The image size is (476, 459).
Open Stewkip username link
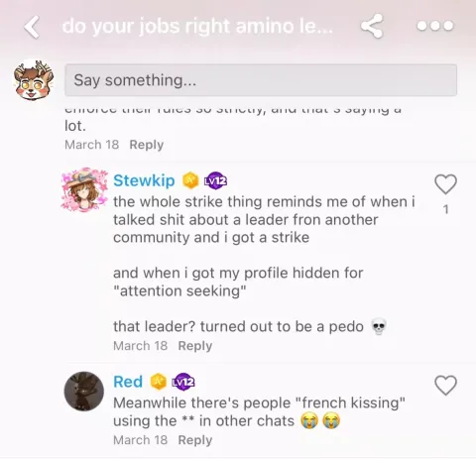point(144,180)
